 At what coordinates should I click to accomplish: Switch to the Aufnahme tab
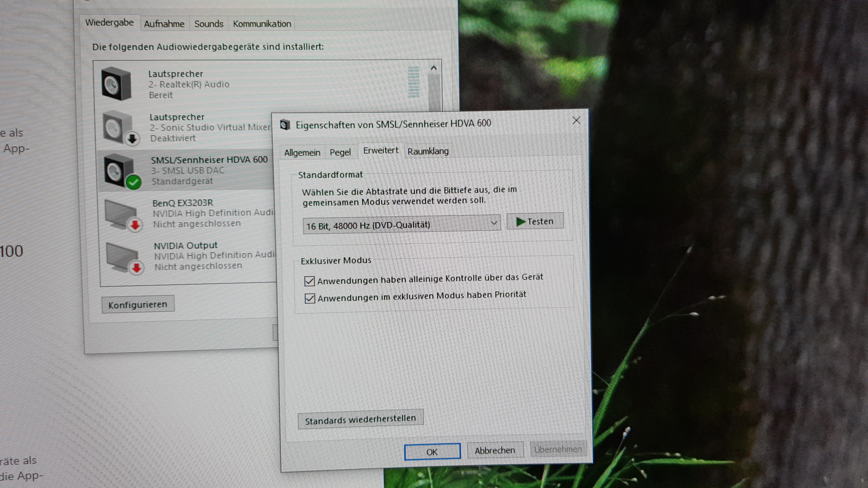click(164, 24)
